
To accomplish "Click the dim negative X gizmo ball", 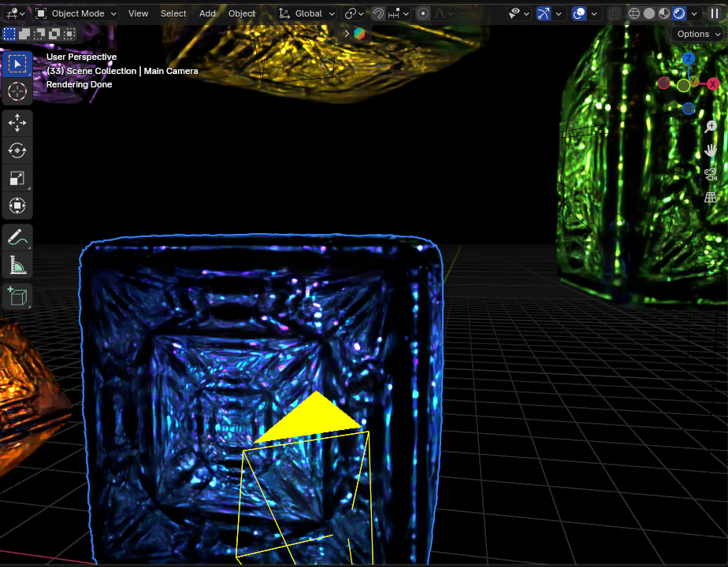I will point(664,83).
